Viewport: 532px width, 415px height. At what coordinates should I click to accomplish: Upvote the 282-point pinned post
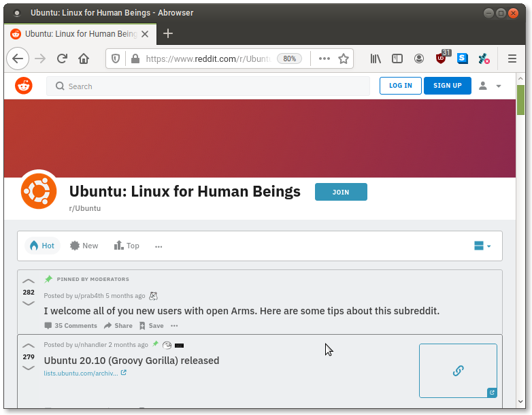click(29, 281)
